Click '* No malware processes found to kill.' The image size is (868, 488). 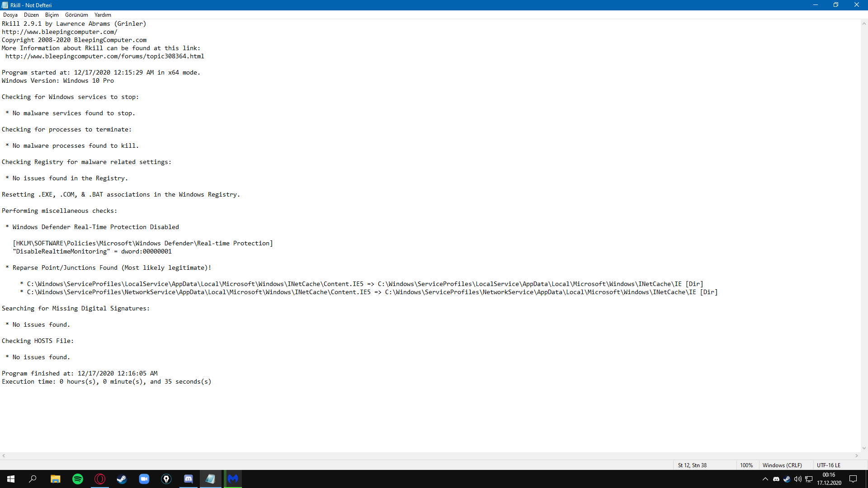pos(72,145)
